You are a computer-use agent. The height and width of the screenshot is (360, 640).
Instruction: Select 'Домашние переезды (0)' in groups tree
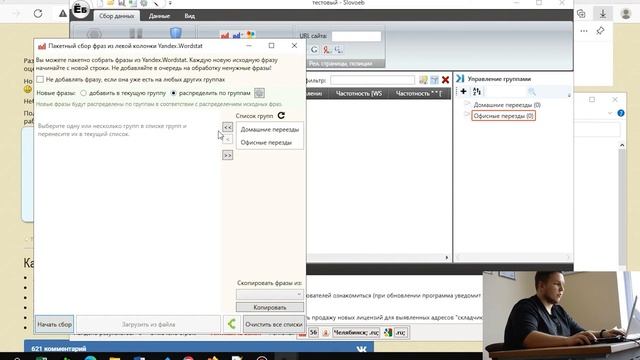pyautogui.click(x=507, y=105)
